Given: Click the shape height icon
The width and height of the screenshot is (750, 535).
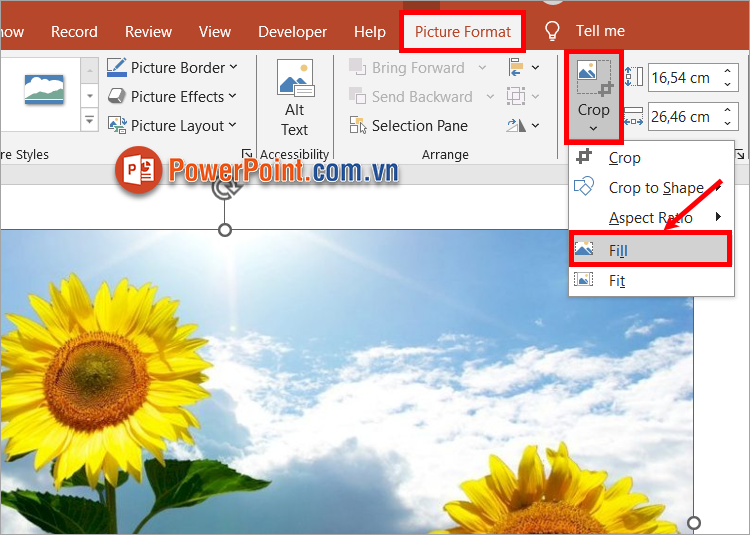Looking at the screenshot, I should click(x=634, y=77).
